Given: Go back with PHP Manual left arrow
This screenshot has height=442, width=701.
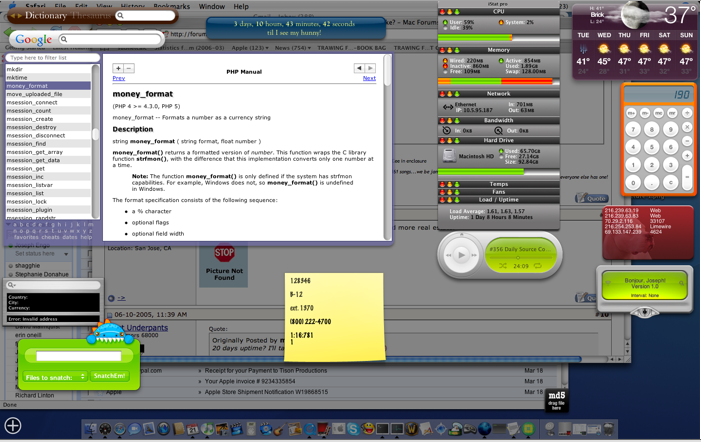Looking at the screenshot, I should 359,68.
